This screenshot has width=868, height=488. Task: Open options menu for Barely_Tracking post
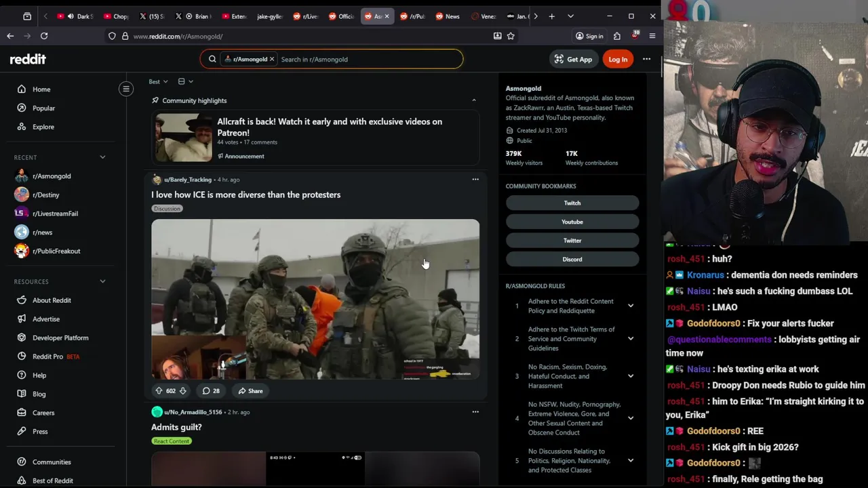[x=475, y=180]
